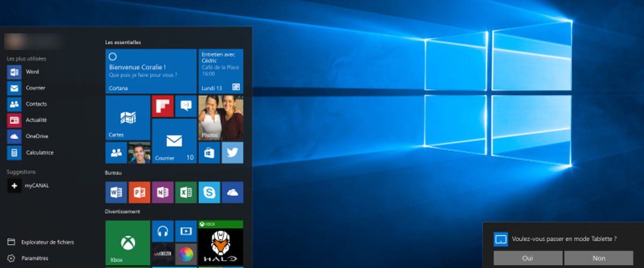Image resolution: width=644 pixels, height=268 pixels.
Task: Open the Store shopping bag tile
Action: [x=209, y=153]
